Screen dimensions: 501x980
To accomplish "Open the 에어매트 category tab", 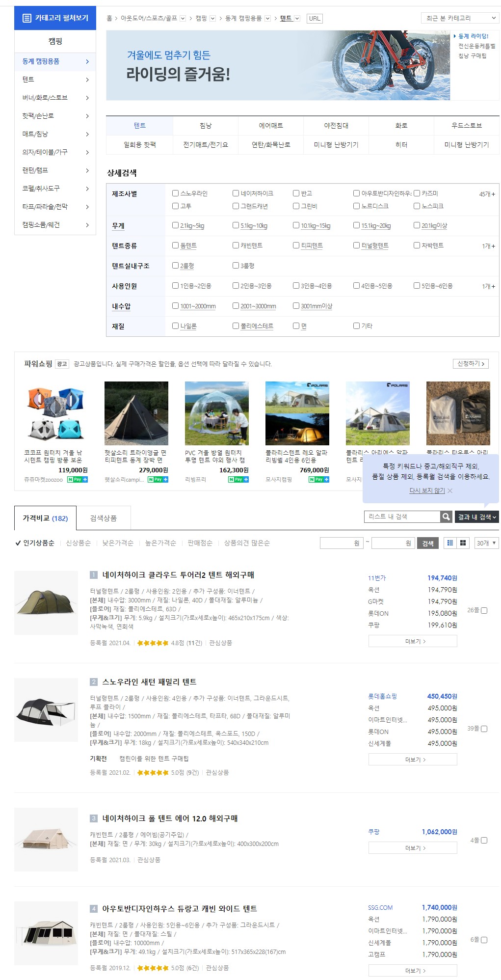I will 271,126.
